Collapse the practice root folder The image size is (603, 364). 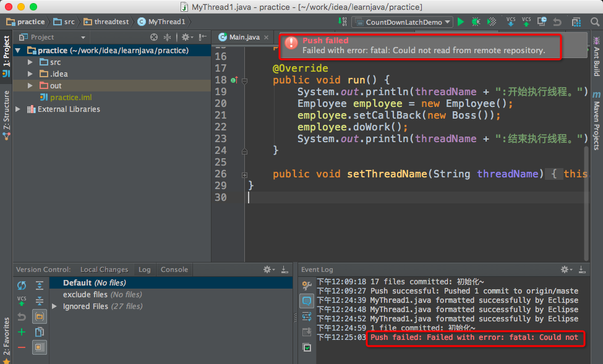[x=18, y=50]
